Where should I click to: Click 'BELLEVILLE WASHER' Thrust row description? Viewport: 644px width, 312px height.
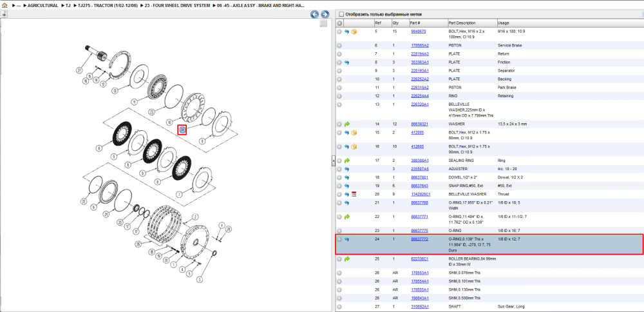click(x=468, y=194)
